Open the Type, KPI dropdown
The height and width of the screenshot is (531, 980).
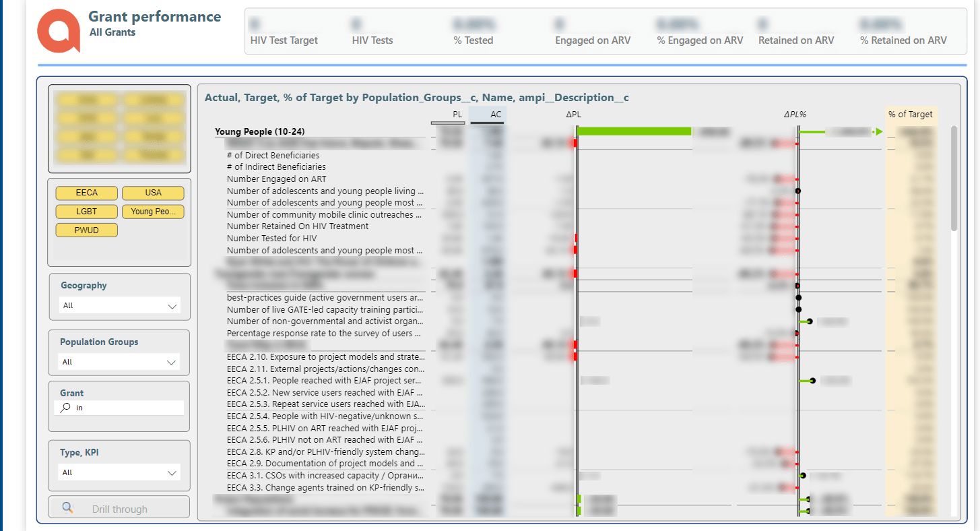[x=119, y=473]
